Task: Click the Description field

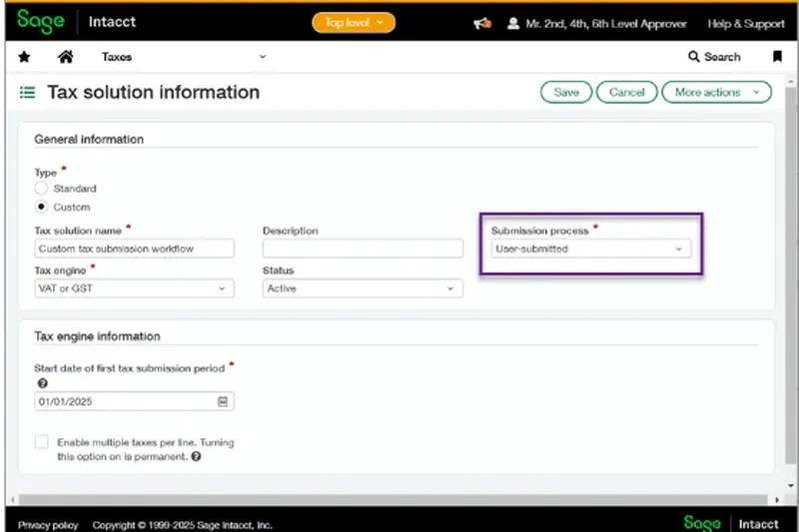Action: coord(363,249)
